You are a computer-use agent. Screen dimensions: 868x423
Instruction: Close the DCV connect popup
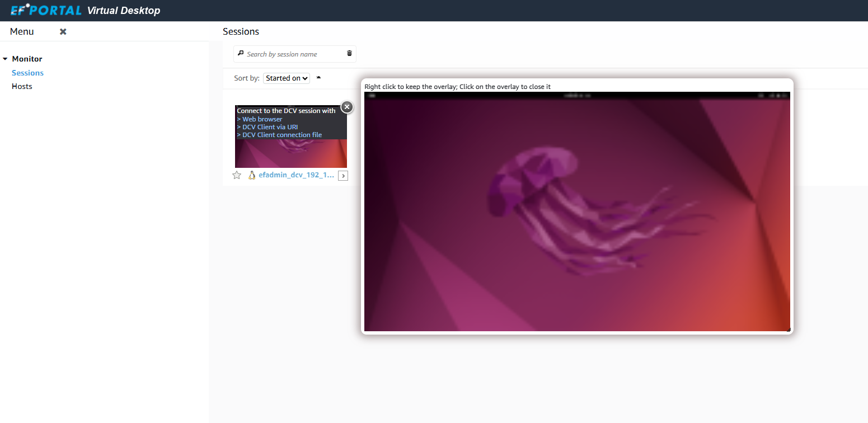pos(347,107)
